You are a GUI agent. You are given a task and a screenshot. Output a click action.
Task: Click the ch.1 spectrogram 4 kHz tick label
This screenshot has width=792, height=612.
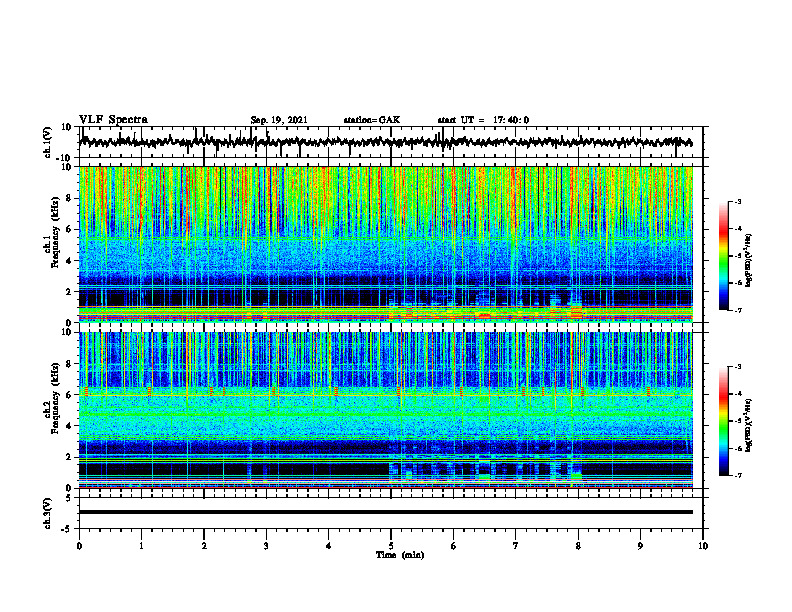69,261
